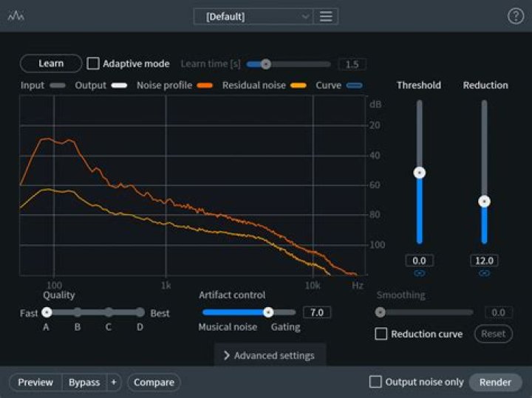Click the plus button beside Bypass

click(x=114, y=382)
